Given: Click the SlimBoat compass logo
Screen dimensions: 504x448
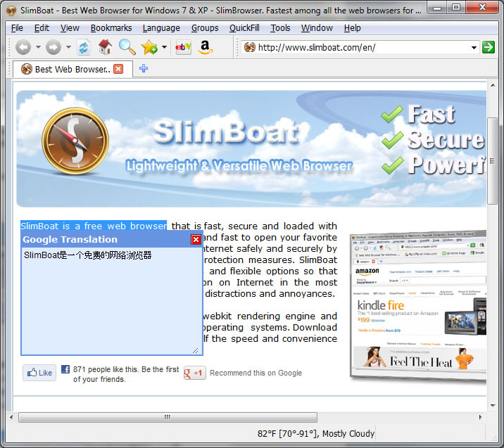Looking at the screenshot, I should click(x=75, y=141).
